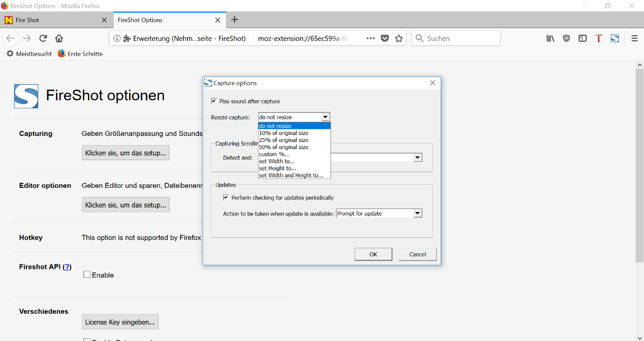
Task: Click the page vertical scrollbar
Action: click(x=639, y=166)
